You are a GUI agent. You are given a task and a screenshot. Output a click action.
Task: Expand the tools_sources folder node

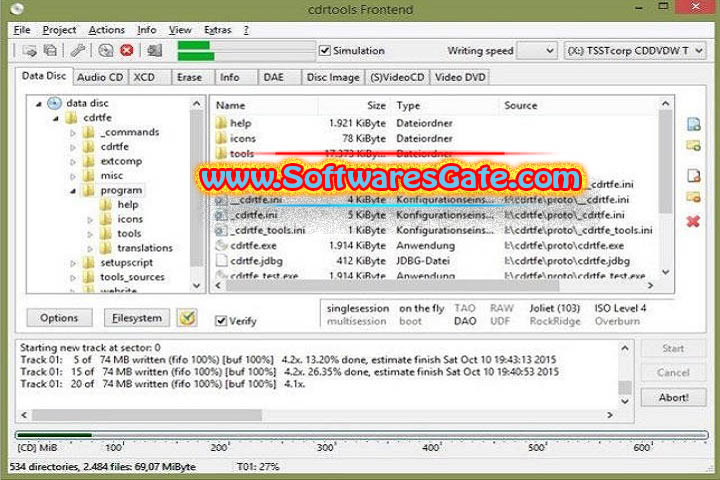[73, 277]
